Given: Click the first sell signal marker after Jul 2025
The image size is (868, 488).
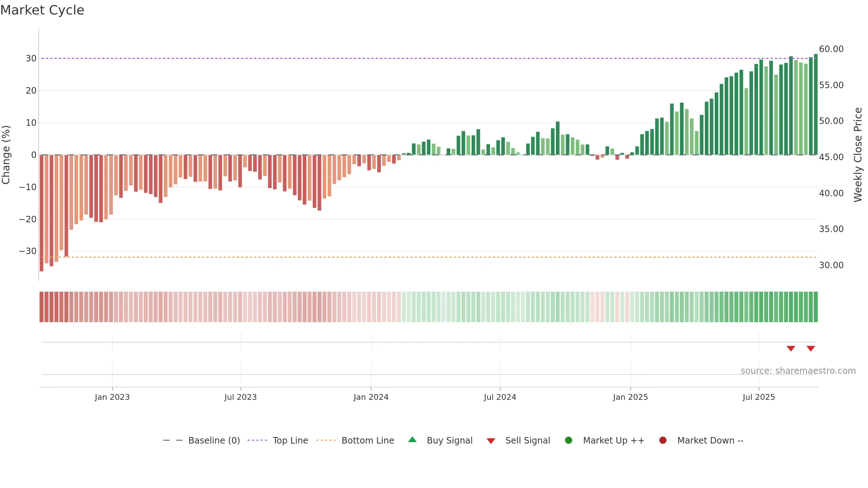Looking at the screenshot, I should pos(791,348).
